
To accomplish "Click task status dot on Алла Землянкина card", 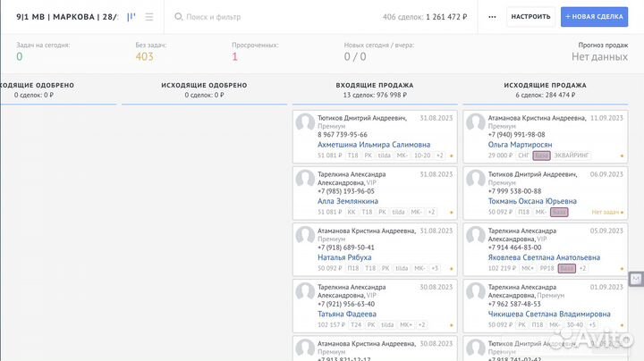I will pyautogui.click(x=452, y=213).
